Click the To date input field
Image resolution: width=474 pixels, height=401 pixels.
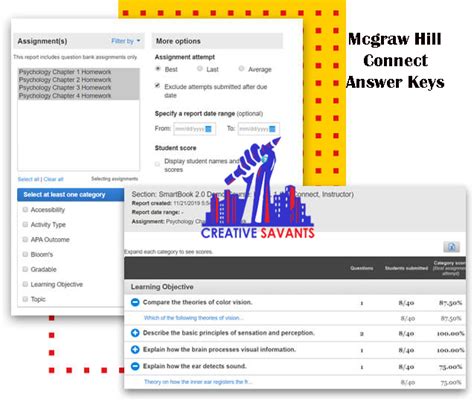(x=259, y=129)
